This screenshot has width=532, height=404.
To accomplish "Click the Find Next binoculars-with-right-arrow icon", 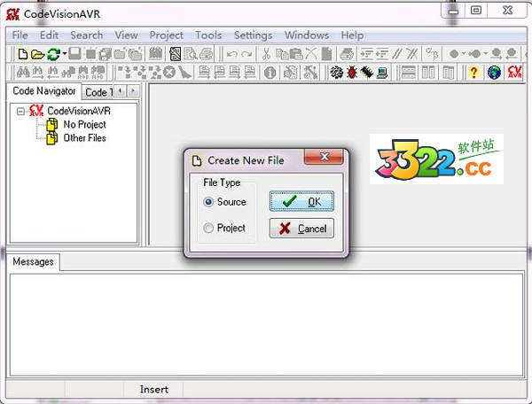I will (37, 72).
